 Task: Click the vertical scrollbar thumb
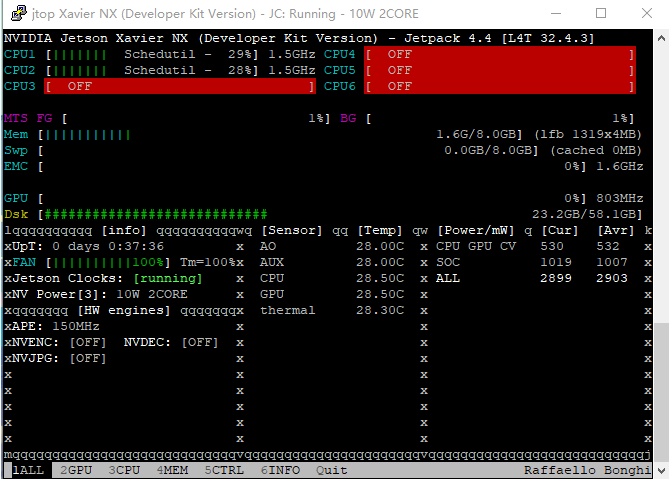click(x=661, y=392)
